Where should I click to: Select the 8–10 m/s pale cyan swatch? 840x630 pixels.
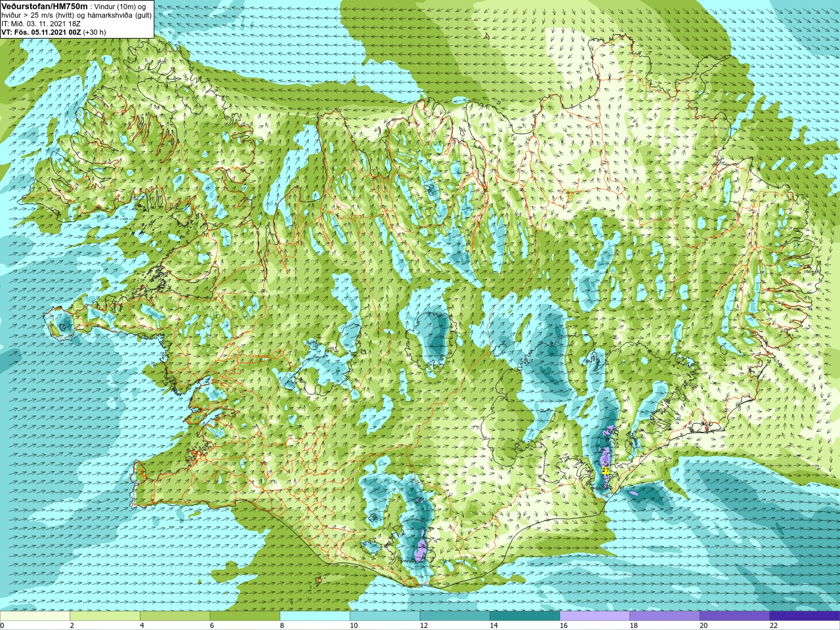[x=315, y=616]
